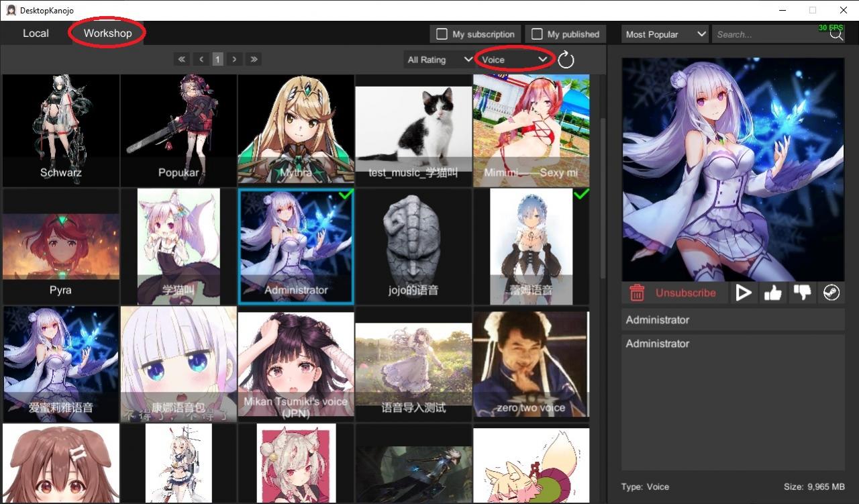Click inside the Search input field

click(768, 34)
